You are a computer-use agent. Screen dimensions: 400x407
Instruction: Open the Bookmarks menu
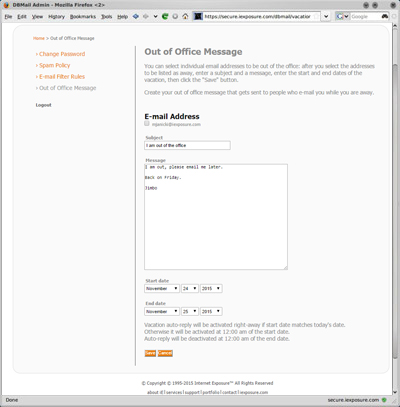tap(83, 17)
